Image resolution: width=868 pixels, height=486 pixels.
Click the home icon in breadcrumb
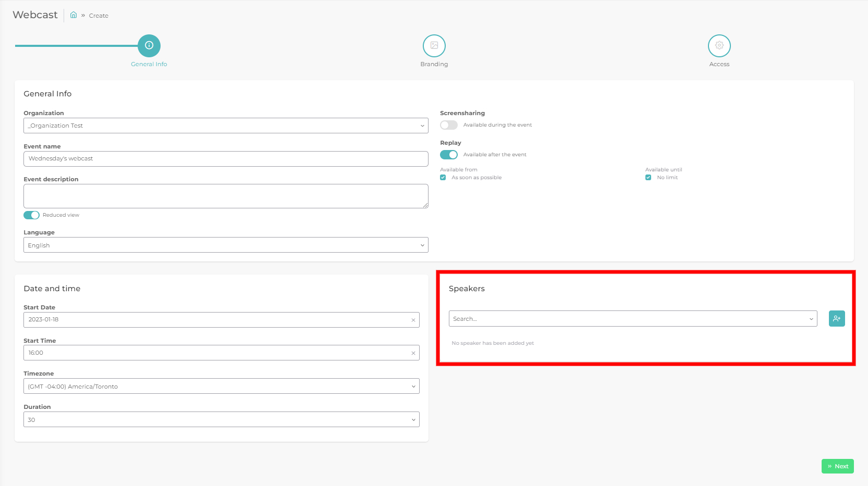[74, 15]
